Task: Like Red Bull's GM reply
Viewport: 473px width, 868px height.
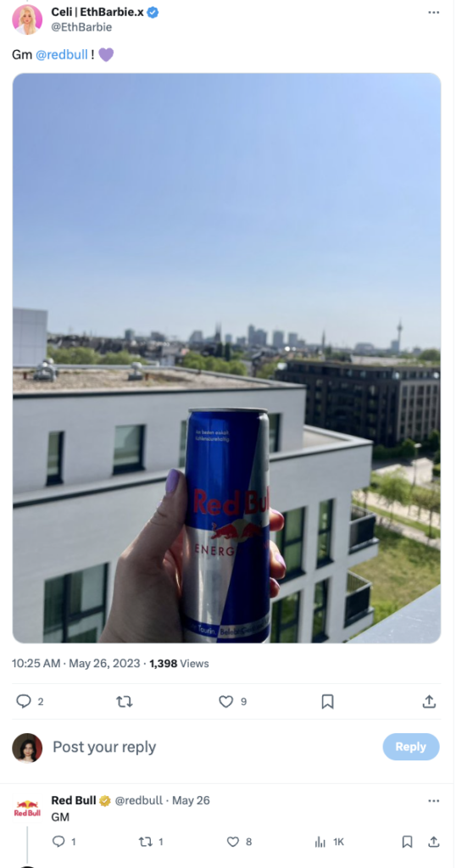Action: (x=232, y=842)
